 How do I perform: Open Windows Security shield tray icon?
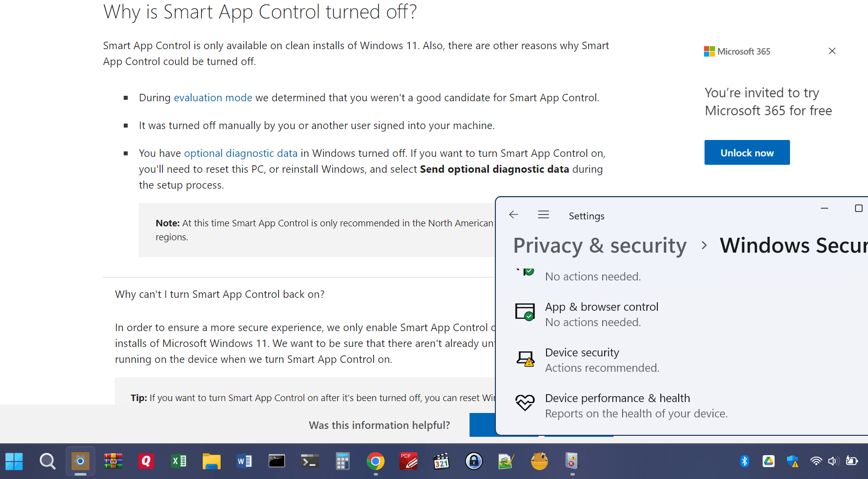click(792, 461)
